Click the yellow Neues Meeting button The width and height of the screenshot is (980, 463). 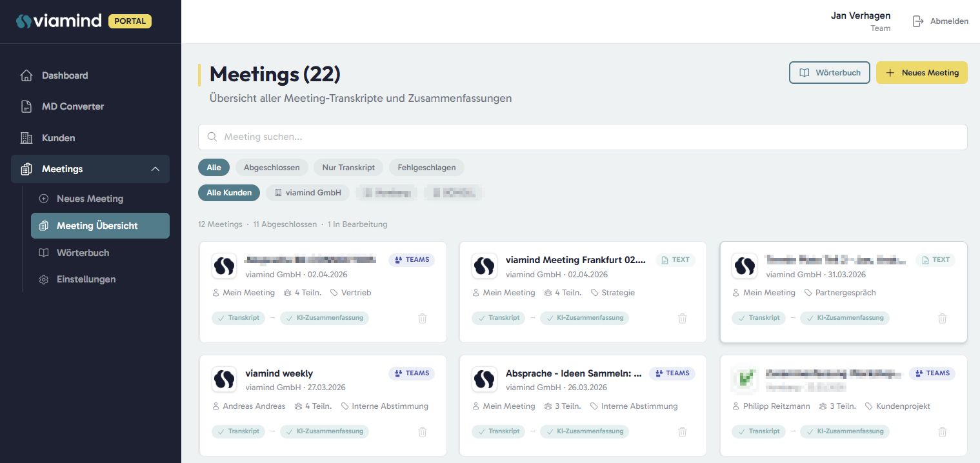(x=921, y=73)
